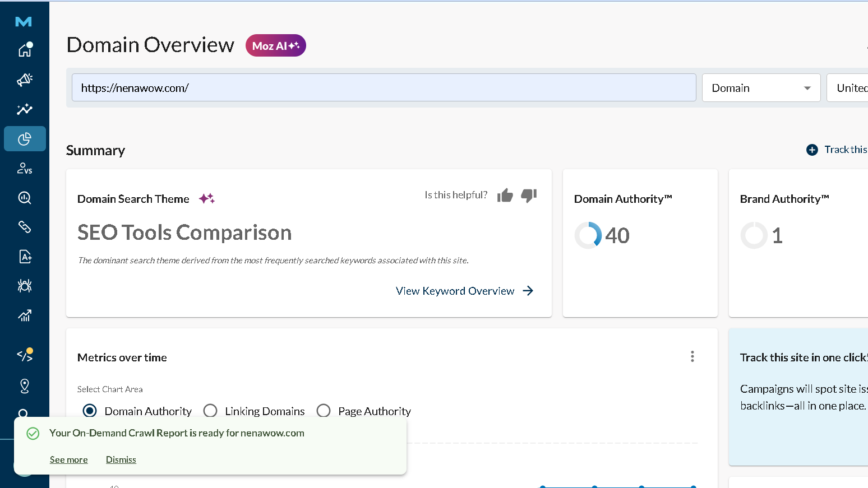
Task: Click inside the URL search field
Action: (384, 87)
